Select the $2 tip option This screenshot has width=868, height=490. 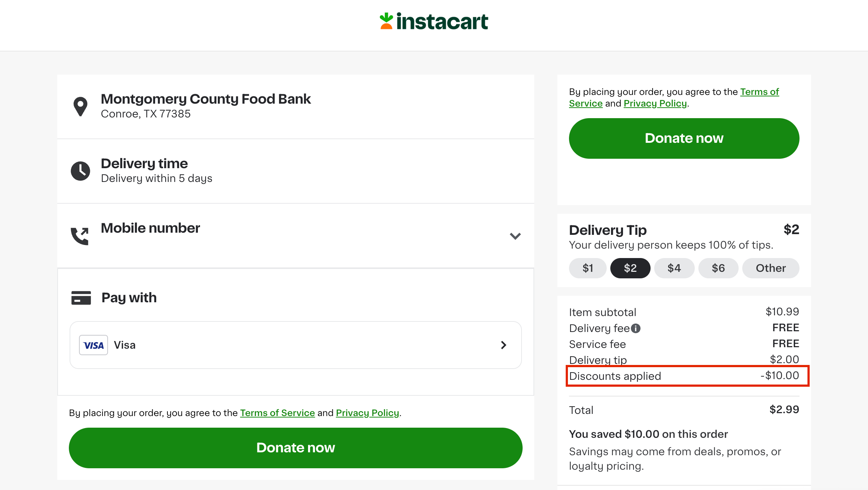(x=630, y=268)
